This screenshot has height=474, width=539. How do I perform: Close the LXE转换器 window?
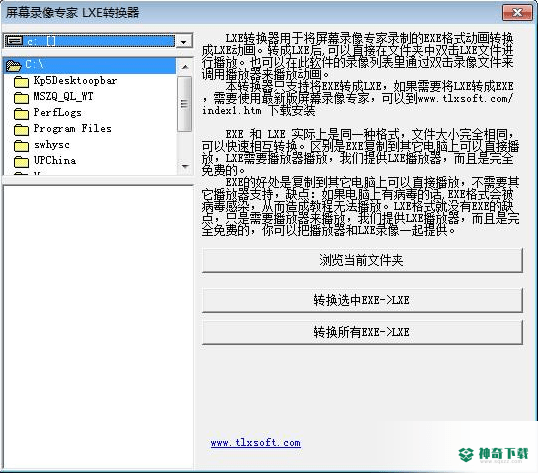[517, 13]
